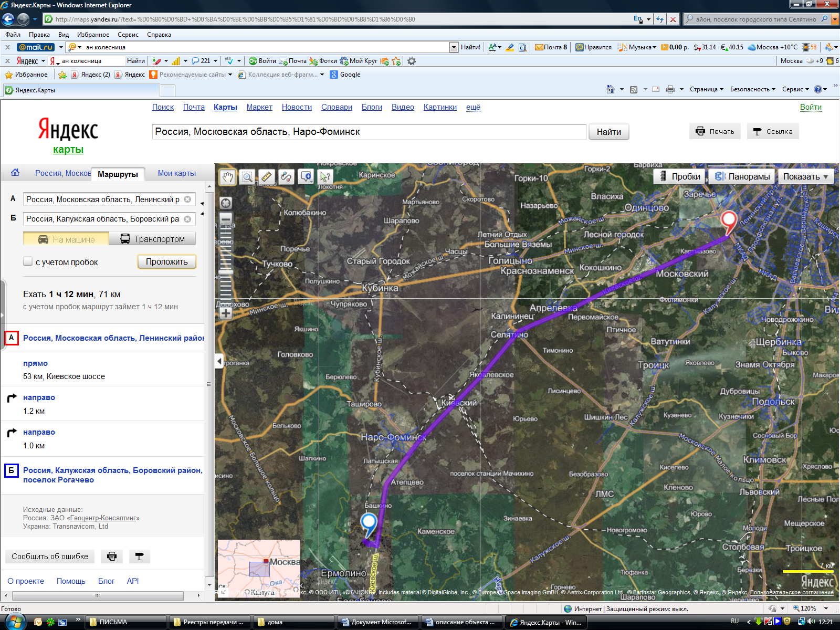Open IE print icon in command bar

point(670,89)
